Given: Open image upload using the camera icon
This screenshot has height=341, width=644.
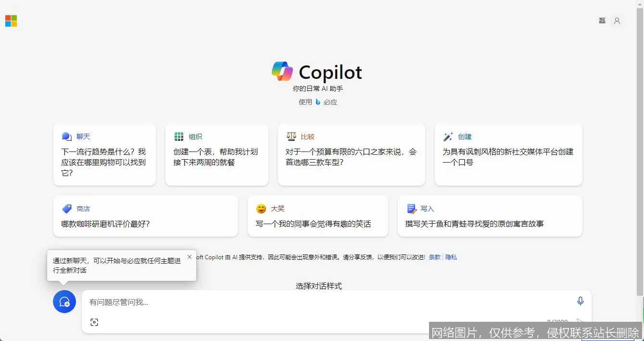Looking at the screenshot, I should click(94, 322).
